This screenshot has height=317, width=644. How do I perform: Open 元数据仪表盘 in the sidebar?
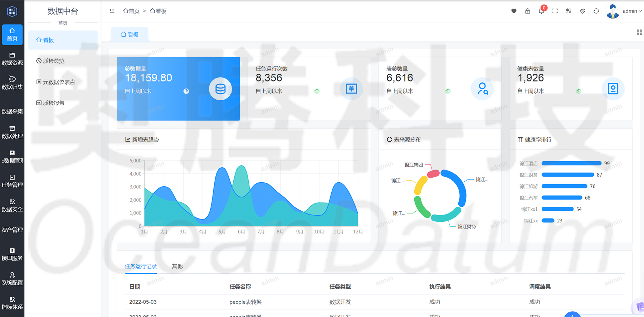[x=63, y=82]
